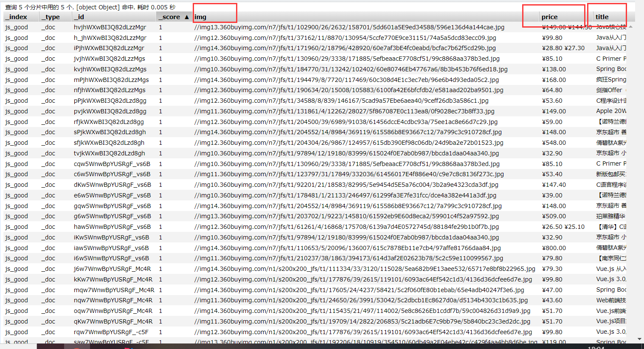Select id gqw5WnwBpYUSRgF_vs6B cell
Viewport: 644px width, 349px height.
(x=112, y=206)
